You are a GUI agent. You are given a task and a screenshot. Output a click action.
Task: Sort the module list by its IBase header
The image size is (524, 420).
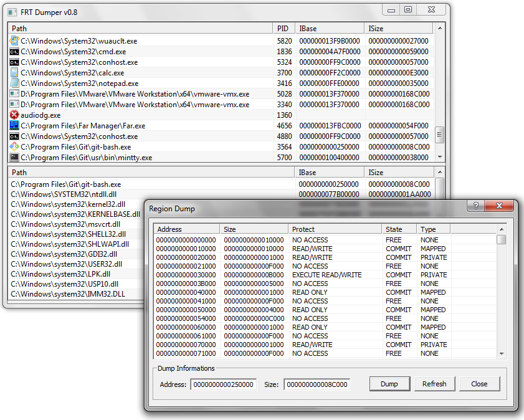coord(329,173)
